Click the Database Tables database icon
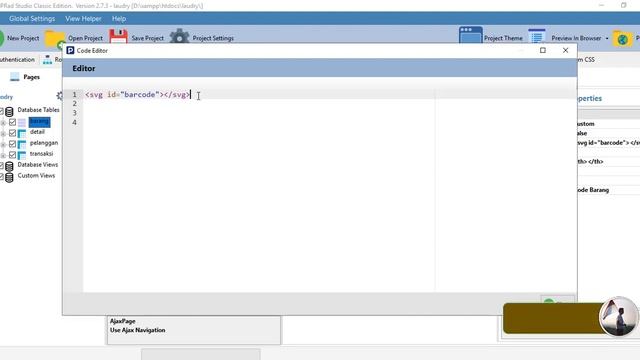 coord(9,111)
